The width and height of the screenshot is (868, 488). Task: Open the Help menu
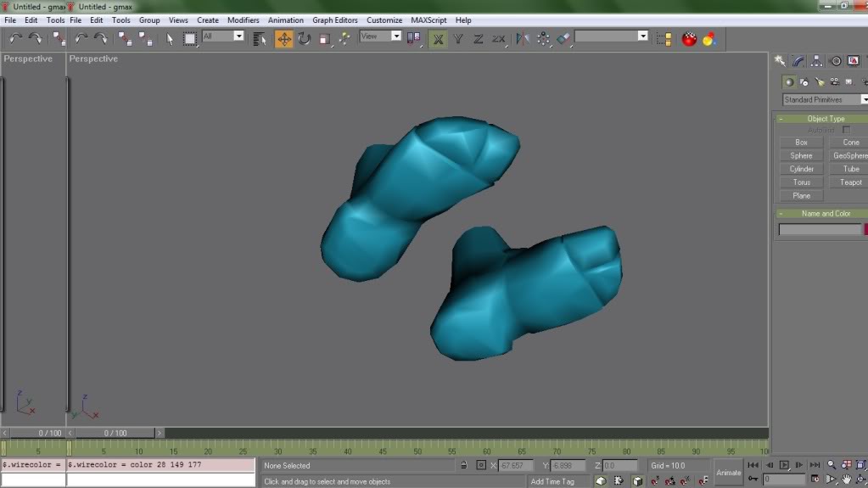(x=463, y=20)
